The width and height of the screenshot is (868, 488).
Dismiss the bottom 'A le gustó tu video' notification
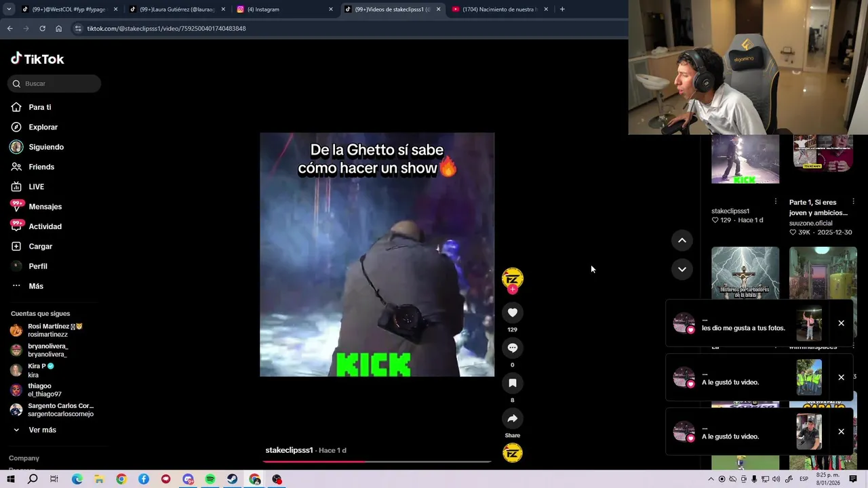841,432
